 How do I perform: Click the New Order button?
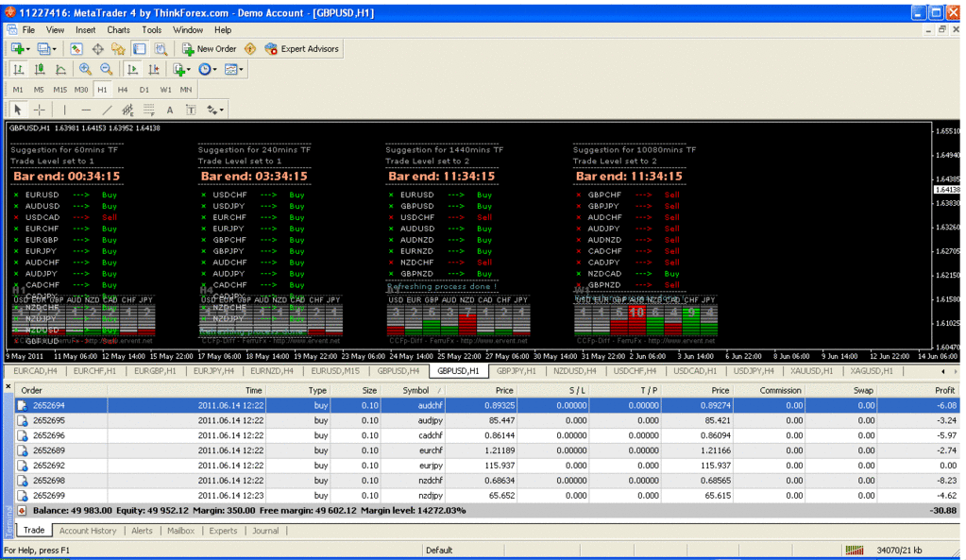tap(210, 49)
